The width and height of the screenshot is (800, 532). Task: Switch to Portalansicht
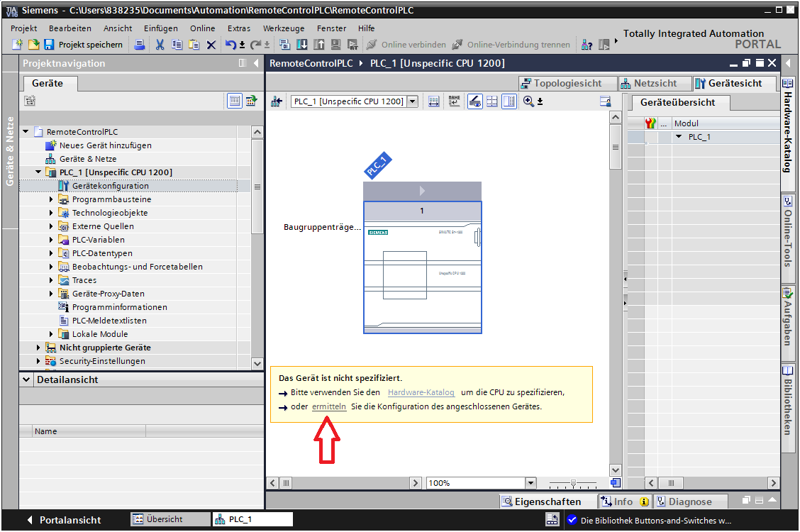tap(65, 520)
